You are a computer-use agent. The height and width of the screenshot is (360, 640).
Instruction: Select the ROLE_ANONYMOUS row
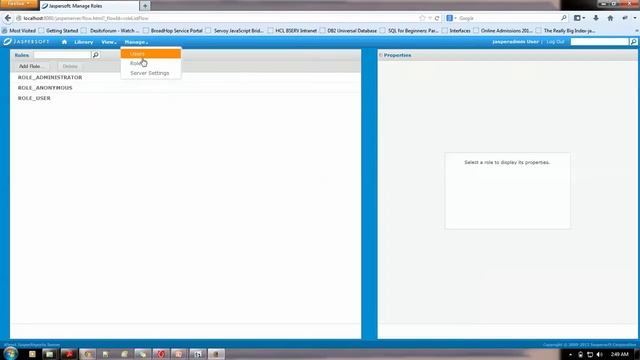point(185,88)
